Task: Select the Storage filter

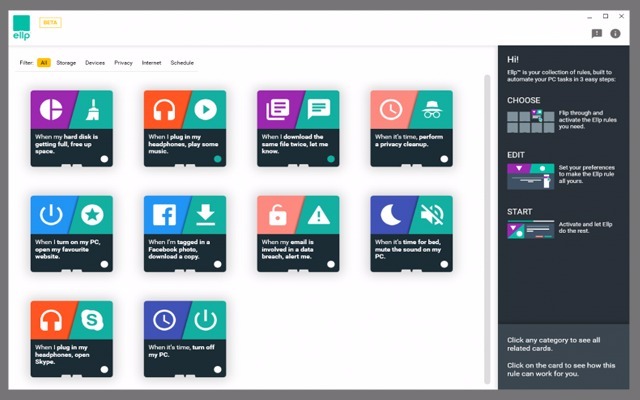Action: coord(66,63)
